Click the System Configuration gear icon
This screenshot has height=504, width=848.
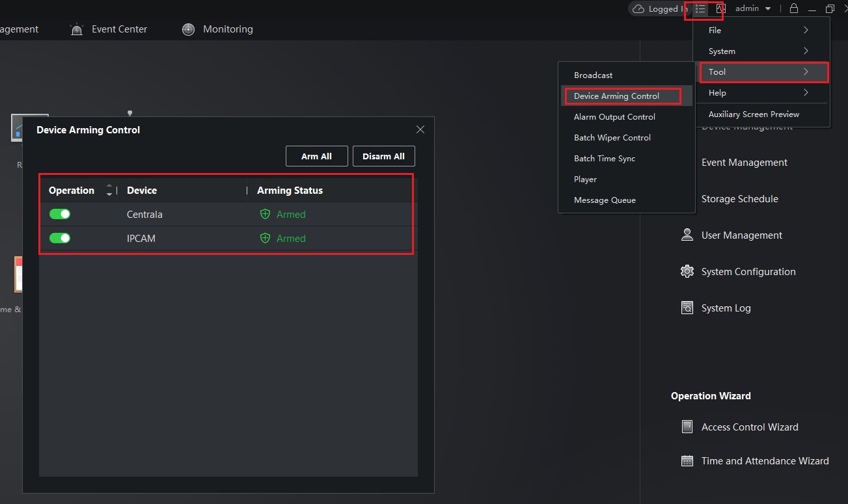point(687,271)
